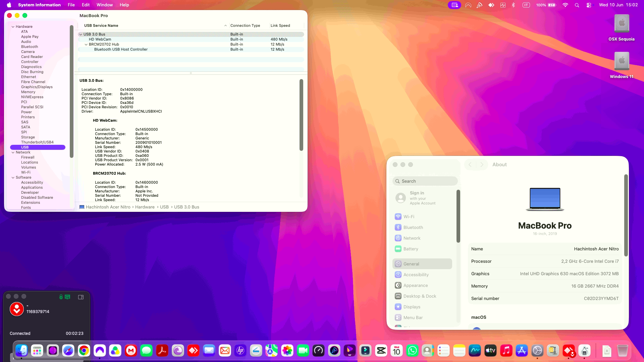Click the green screen-sharing monitor icon in AnyDesk

[67, 297]
